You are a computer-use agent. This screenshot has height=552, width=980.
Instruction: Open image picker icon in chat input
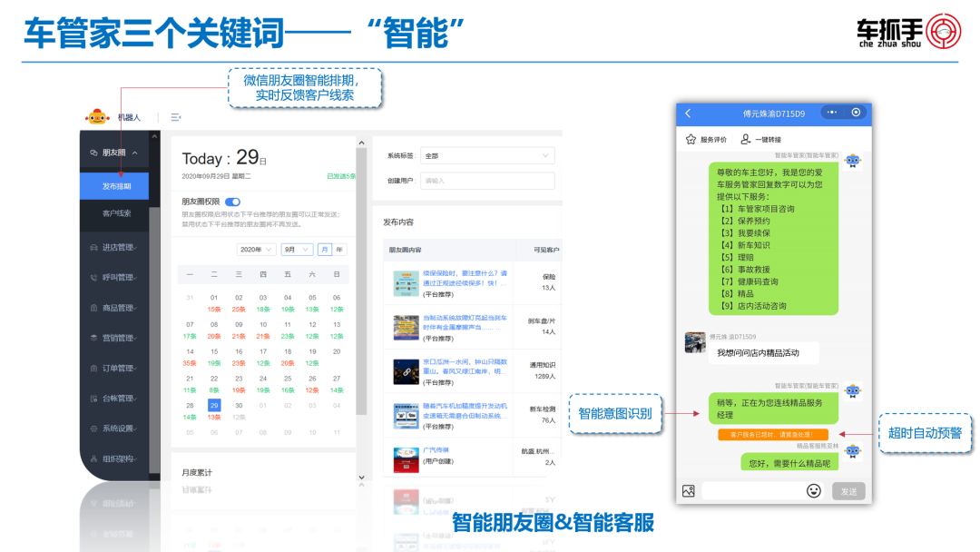[x=689, y=491]
